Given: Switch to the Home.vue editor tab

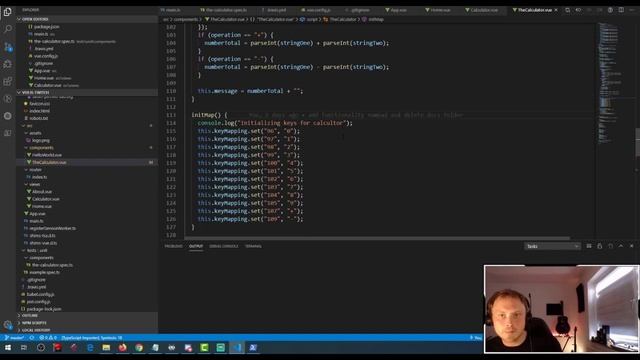Looking at the screenshot, I should point(439,10).
